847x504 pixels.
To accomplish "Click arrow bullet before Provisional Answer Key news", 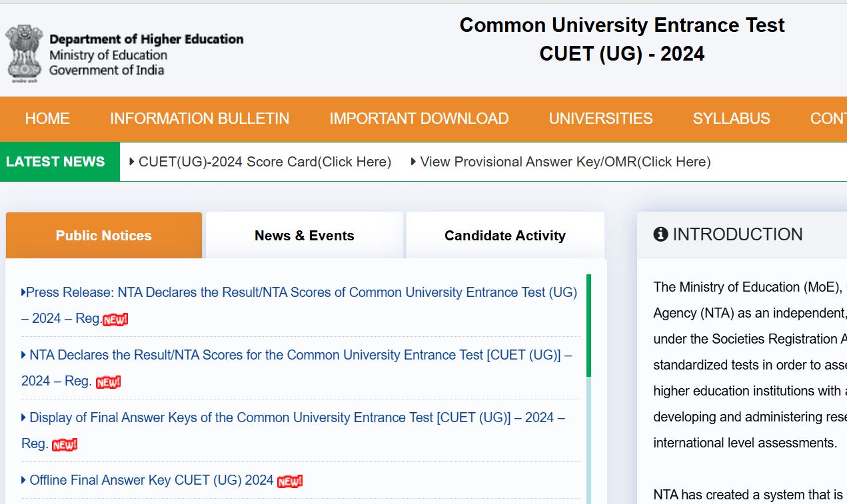I will pyautogui.click(x=413, y=162).
